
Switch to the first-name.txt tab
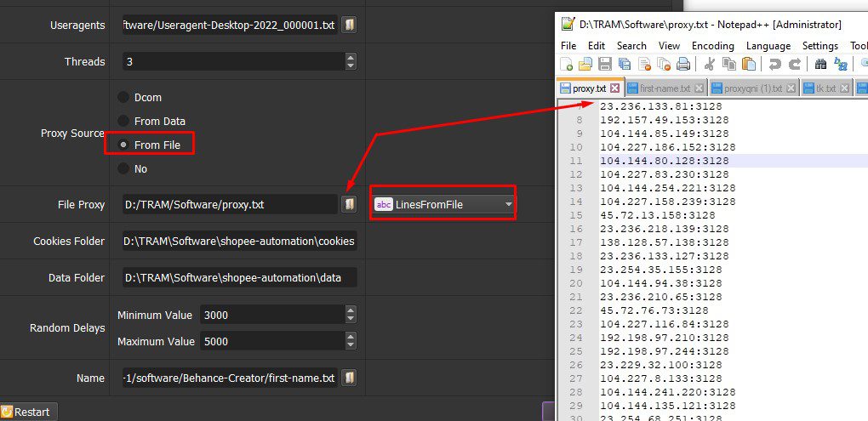point(665,88)
